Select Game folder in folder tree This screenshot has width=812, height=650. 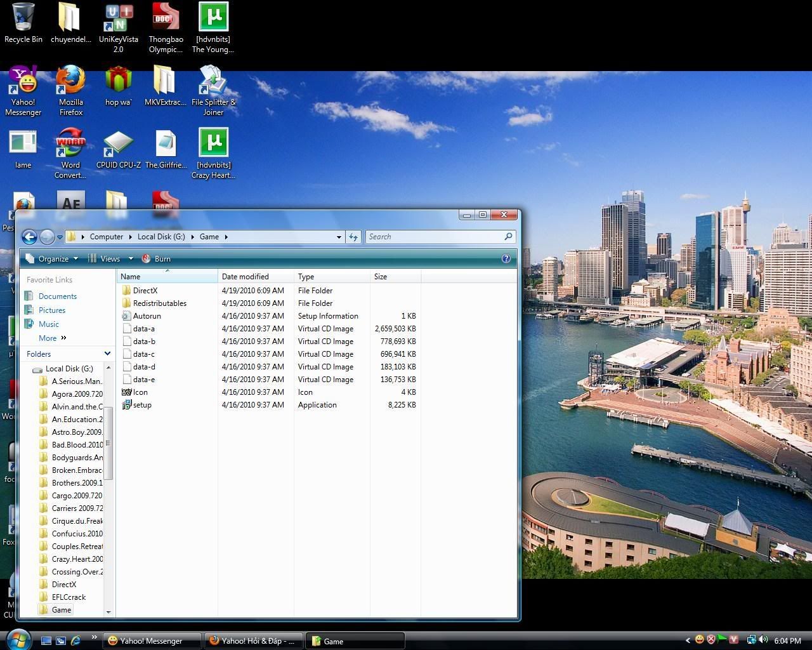click(x=61, y=610)
